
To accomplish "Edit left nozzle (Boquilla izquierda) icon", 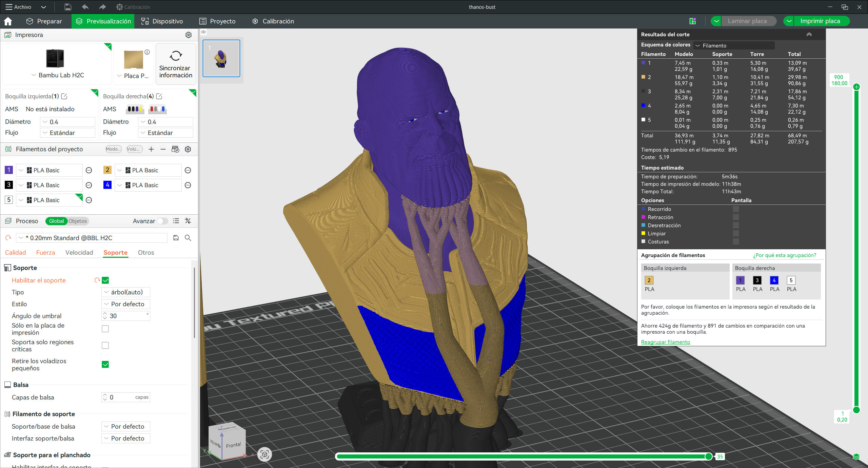I will click(64, 96).
